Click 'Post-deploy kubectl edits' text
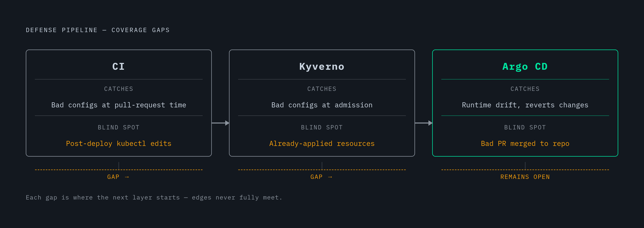The width and height of the screenshot is (644, 228). coord(118,144)
